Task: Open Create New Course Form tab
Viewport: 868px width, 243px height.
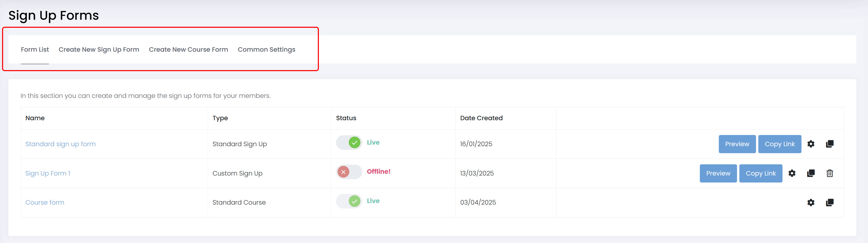Action: point(188,50)
